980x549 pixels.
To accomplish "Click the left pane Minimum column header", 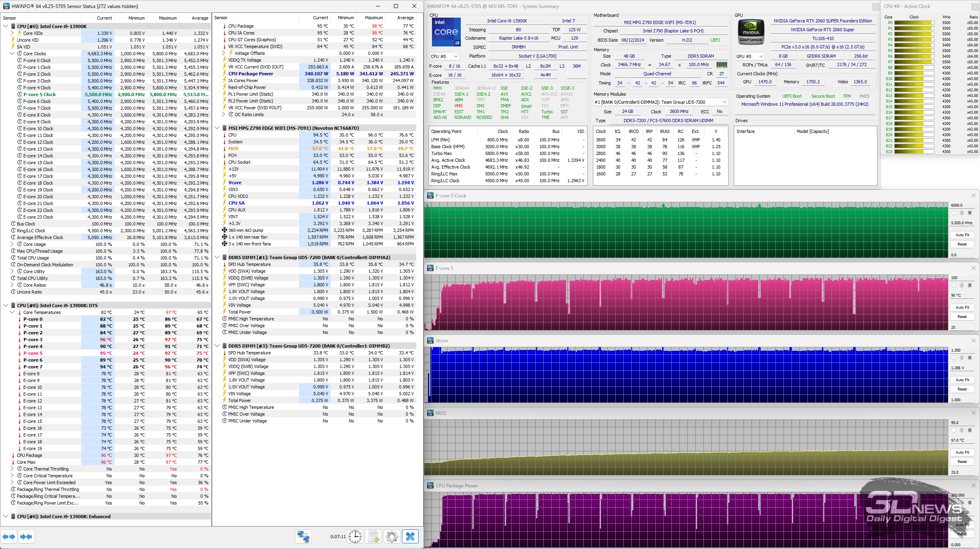I will (x=131, y=18).
